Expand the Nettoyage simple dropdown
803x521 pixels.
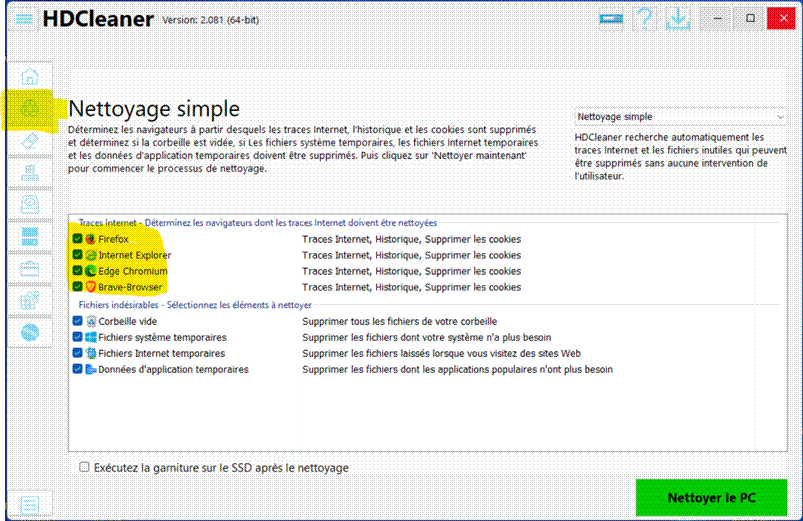[680, 117]
